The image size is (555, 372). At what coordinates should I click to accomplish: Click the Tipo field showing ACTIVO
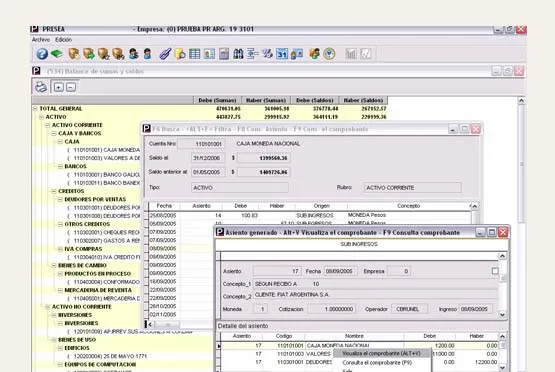(x=240, y=188)
